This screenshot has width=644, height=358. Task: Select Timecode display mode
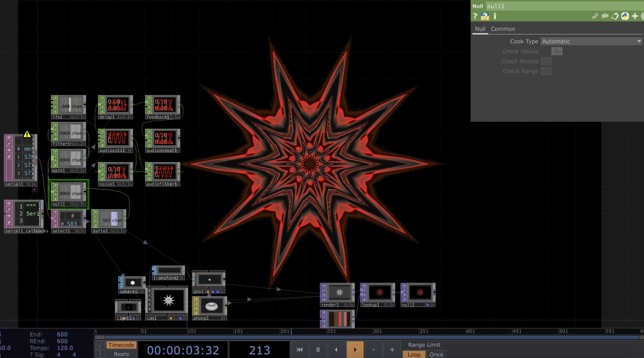[121, 345]
